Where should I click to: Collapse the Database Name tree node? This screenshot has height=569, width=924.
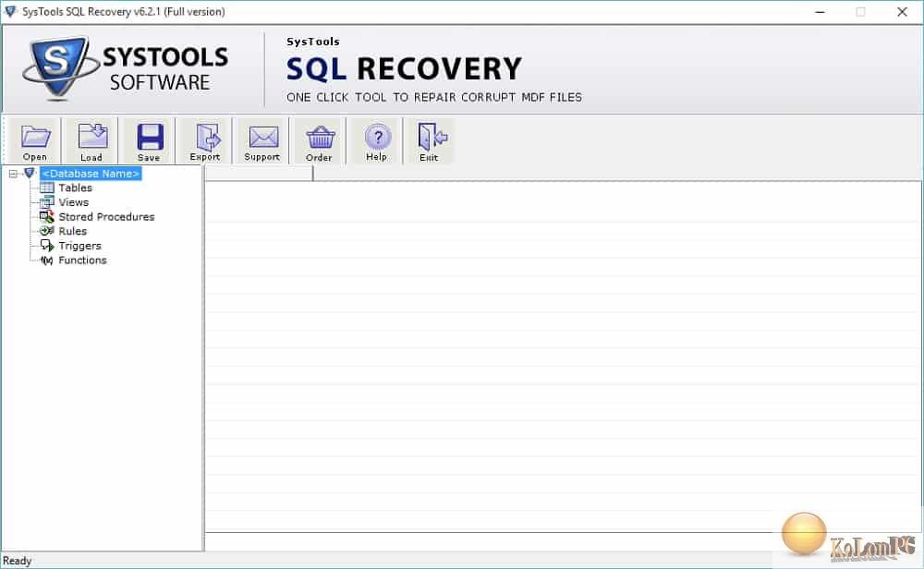click(13, 174)
